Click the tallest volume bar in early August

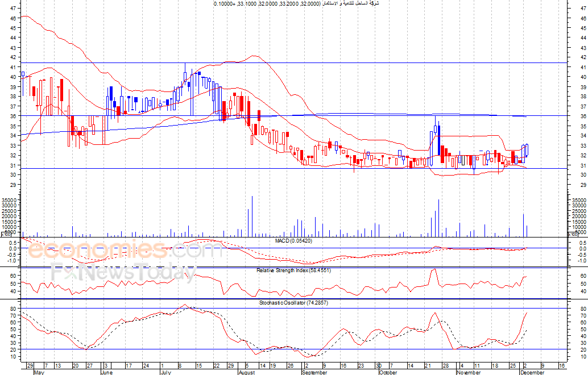pyautogui.click(x=251, y=216)
